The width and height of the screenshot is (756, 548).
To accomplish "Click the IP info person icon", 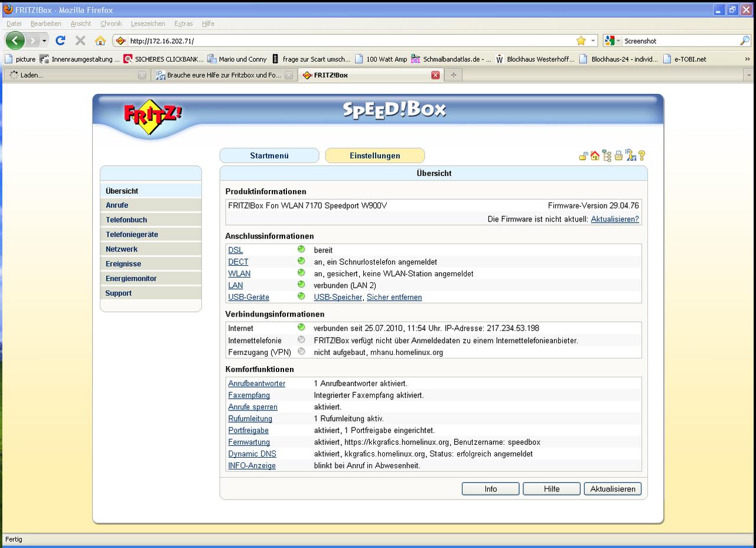I will (630, 155).
